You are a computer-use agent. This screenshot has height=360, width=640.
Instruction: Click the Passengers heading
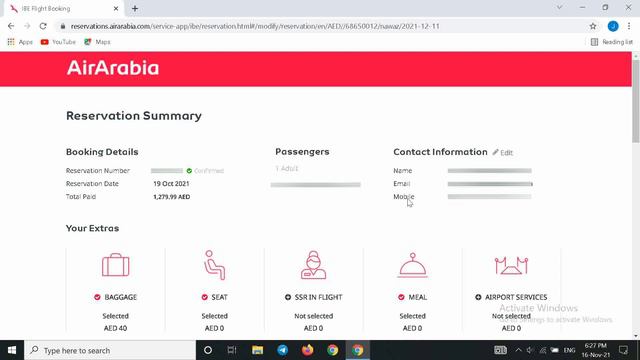pos(302,152)
